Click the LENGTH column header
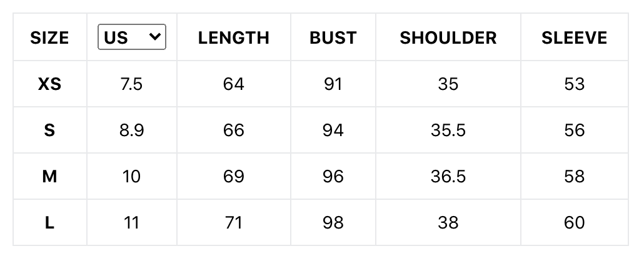The height and width of the screenshot is (266, 644). click(x=234, y=37)
